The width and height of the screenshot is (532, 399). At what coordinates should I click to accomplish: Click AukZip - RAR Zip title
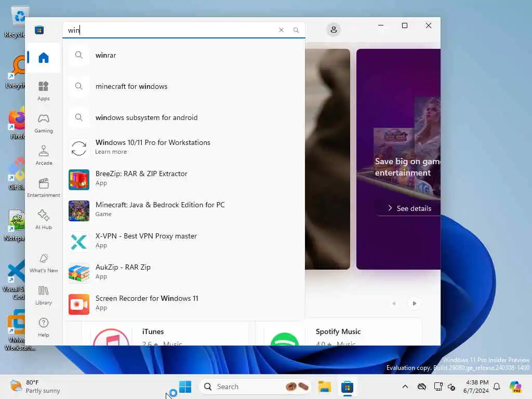[x=123, y=268]
